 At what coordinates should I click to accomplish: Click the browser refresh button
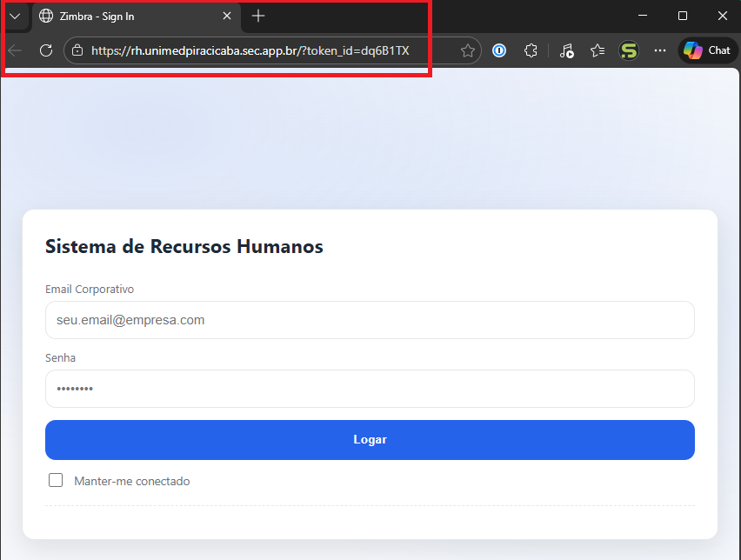pyautogui.click(x=46, y=50)
